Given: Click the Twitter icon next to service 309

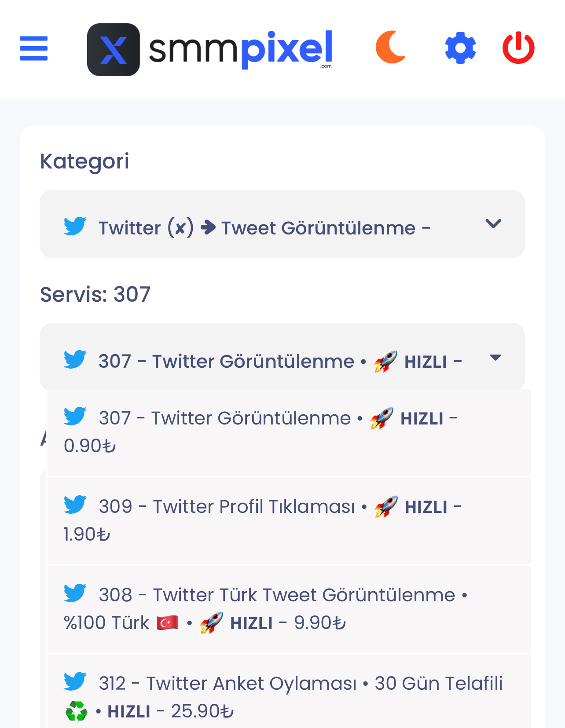Looking at the screenshot, I should 75,505.
